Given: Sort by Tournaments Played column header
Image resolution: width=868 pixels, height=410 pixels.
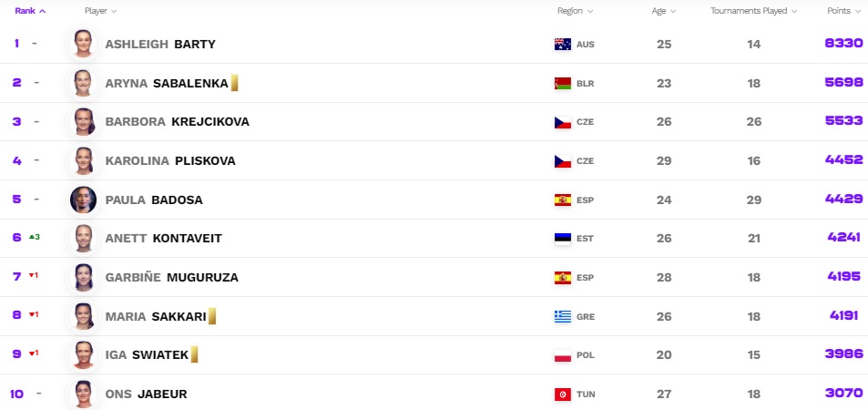Looking at the screenshot, I should coord(753,11).
